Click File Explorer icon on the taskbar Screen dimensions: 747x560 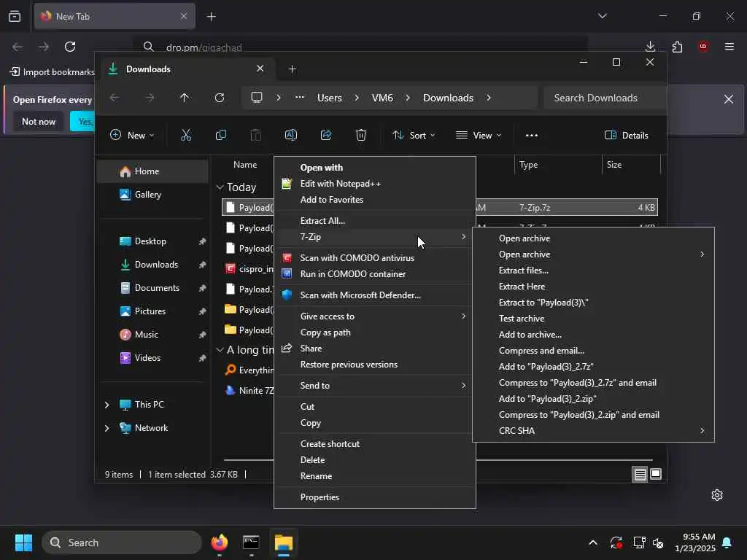click(284, 542)
